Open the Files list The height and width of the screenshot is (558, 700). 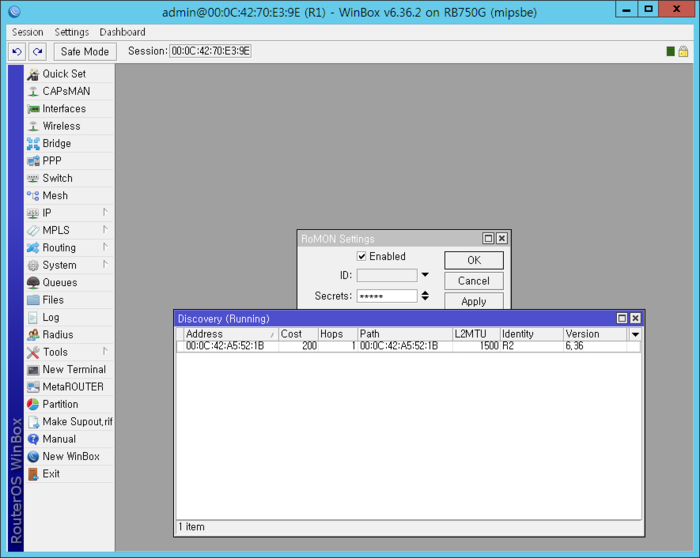(69, 300)
